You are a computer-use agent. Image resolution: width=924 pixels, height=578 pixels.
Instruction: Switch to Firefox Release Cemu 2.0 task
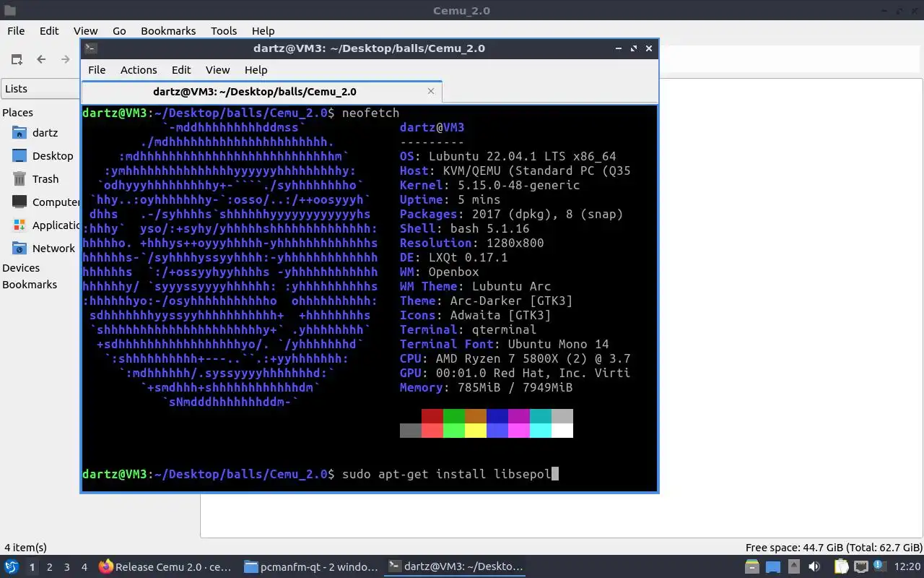tap(165, 567)
